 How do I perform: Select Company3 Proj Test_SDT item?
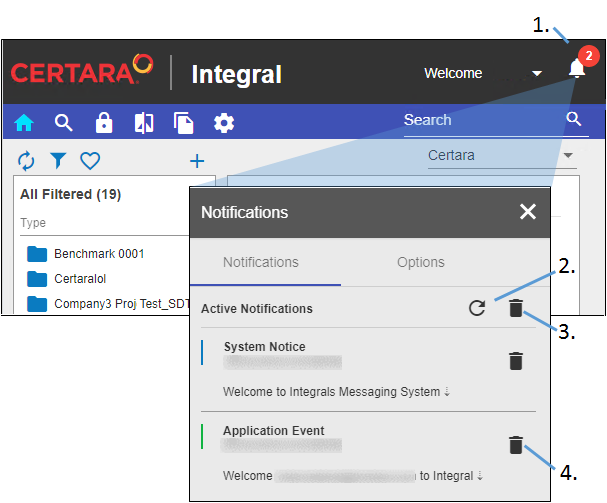click(122, 304)
